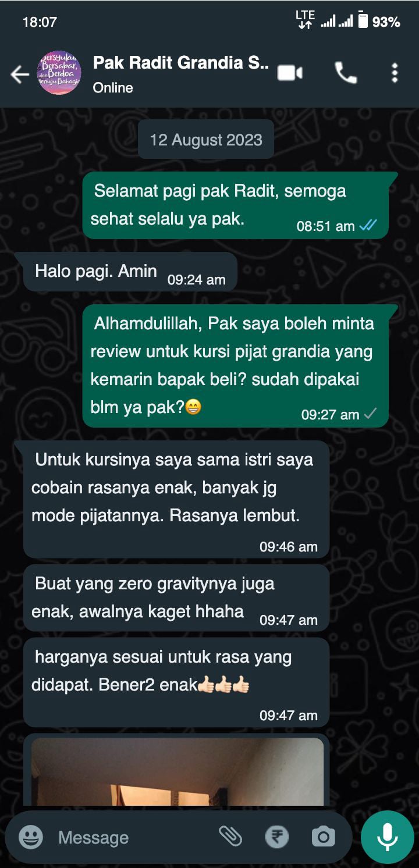Screen dimensions: 419x868
Task: Open the rupee payment icon
Action: point(277,837)
